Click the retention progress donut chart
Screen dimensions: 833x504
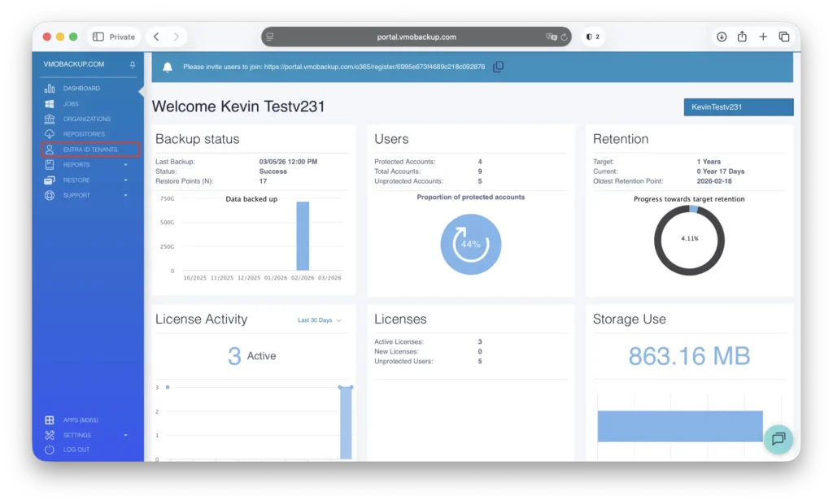coord(689,239)
